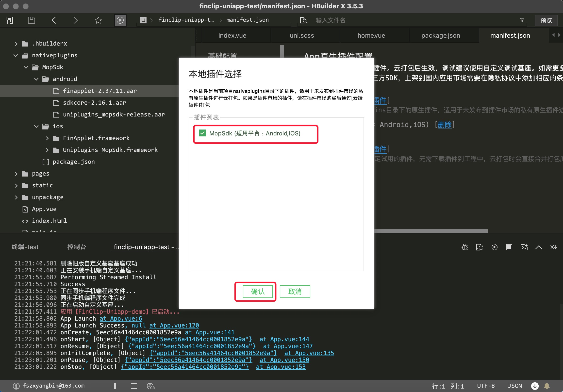Screen dimensions: 563x392
Task: Click the tab scroll arrows icon
Action: click(556, 35)
